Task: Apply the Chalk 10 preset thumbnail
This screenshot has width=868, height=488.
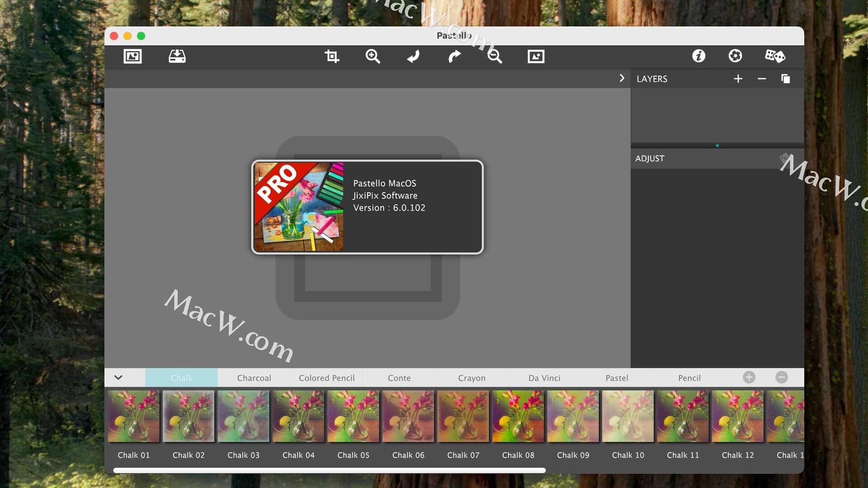Action: point(628,416)
